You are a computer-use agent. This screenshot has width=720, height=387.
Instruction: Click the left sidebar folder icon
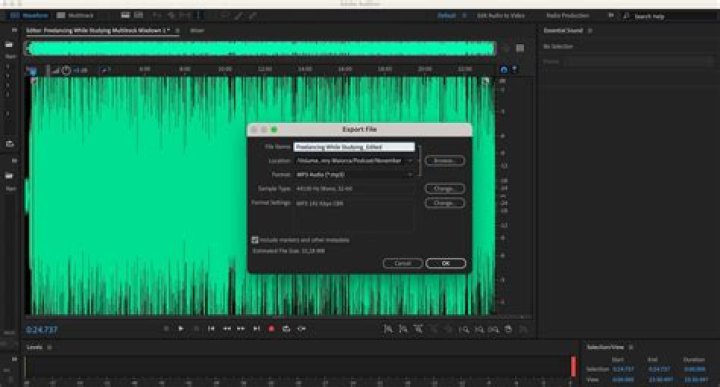[9, 176]
